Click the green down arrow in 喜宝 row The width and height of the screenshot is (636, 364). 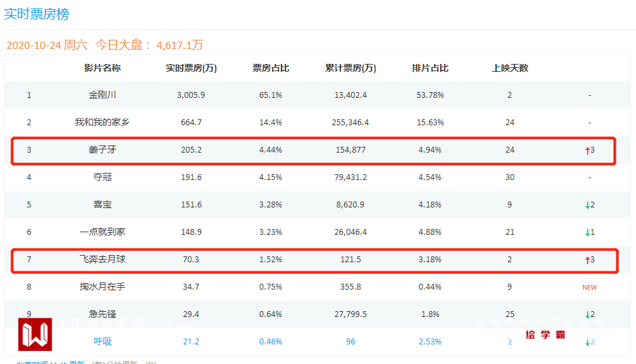[587, 205]
